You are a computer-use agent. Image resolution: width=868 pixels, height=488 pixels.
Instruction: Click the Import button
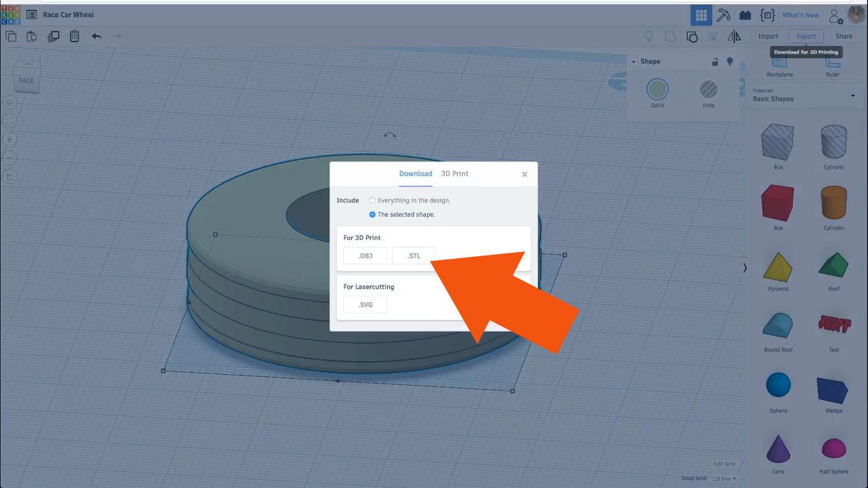[x=768, y=37]
